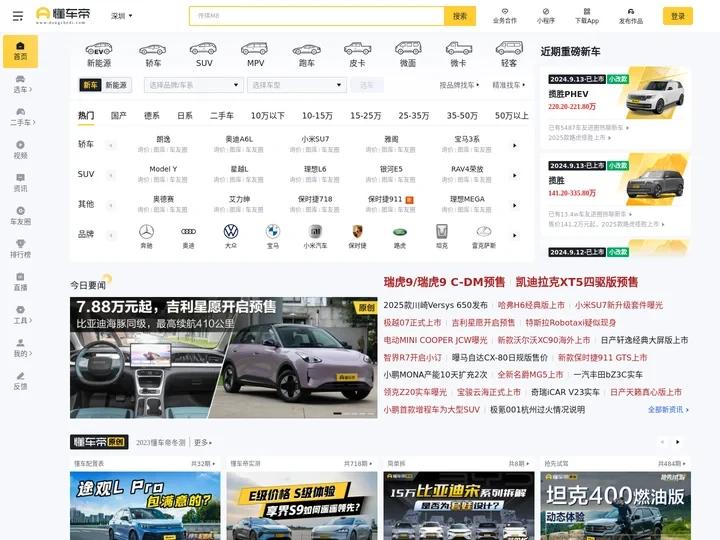Open 小米SU7 car link

click(315, 139)
